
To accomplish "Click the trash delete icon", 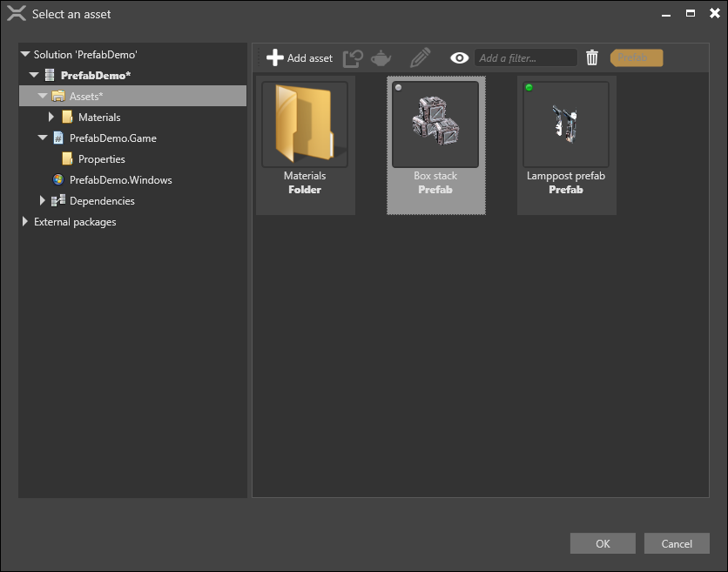I will pos(592,57).
